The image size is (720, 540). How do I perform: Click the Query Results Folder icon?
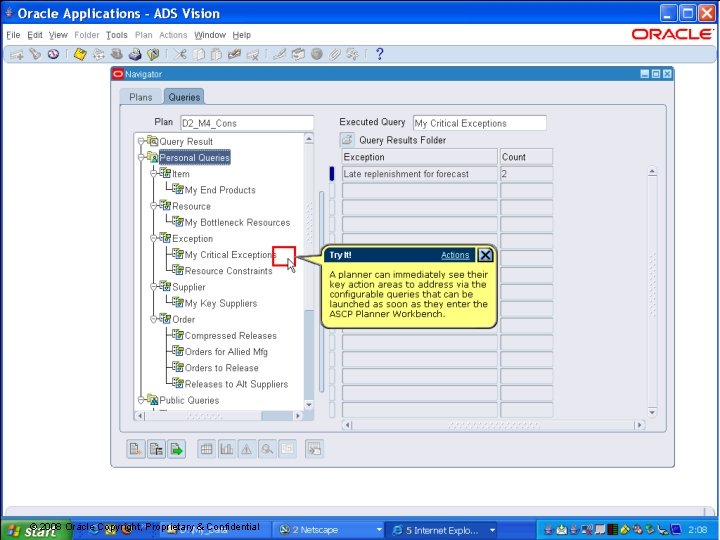(x=347, y=140)
